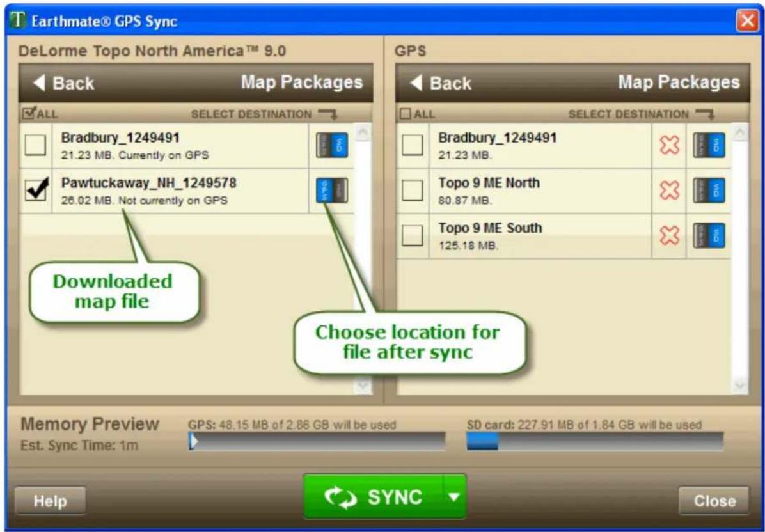Click scroll up arrow in GPS list
Screen dimensions: 765x532
click(x=739, y=132)
